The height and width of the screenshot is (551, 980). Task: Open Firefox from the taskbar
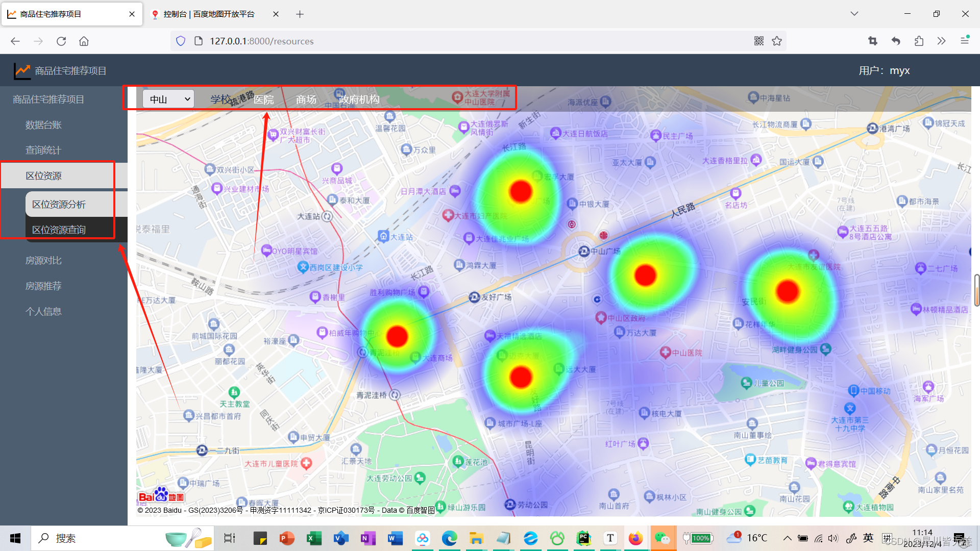point(636,538)
